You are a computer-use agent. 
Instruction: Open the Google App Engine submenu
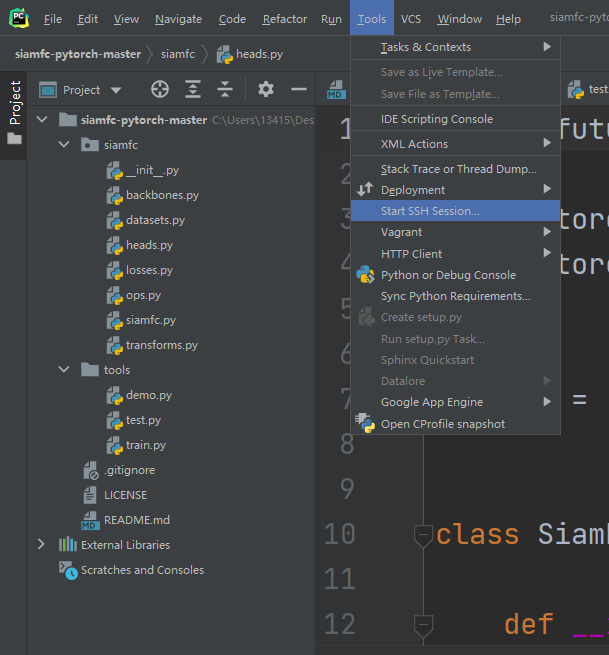pyautogui.click(x=455, y=402)
